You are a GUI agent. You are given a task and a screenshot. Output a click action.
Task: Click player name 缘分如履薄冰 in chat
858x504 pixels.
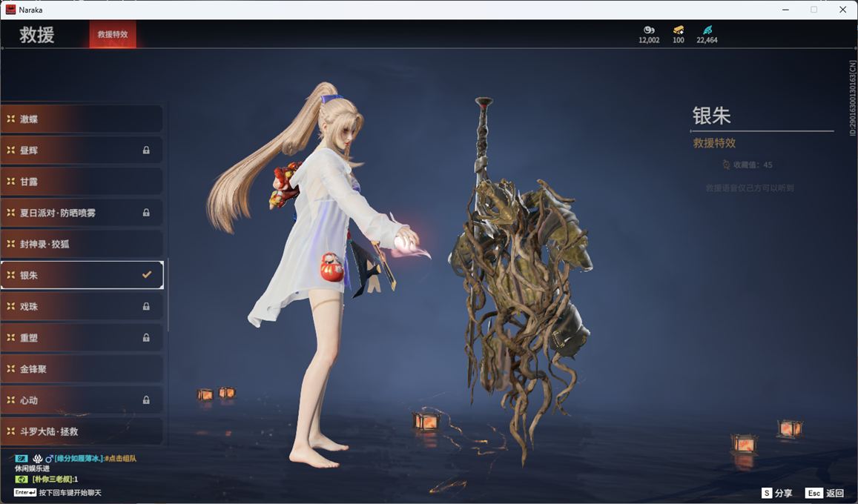(x=79, y=458)
